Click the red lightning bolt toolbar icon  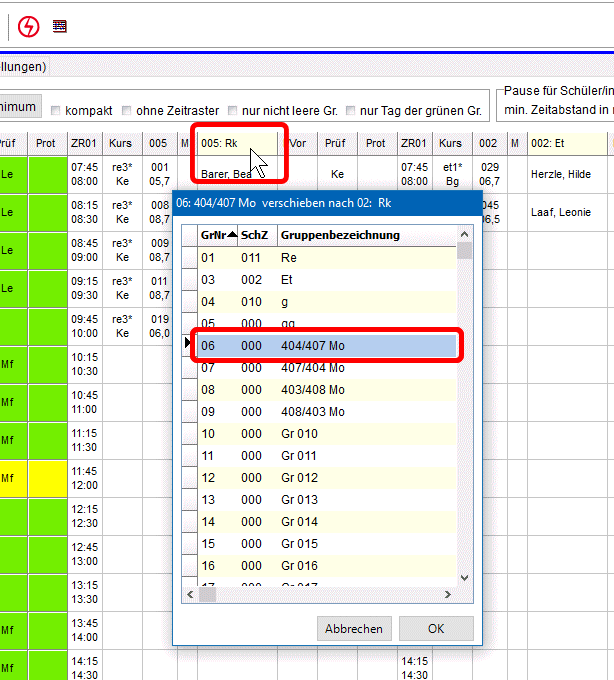pos(29,26)
